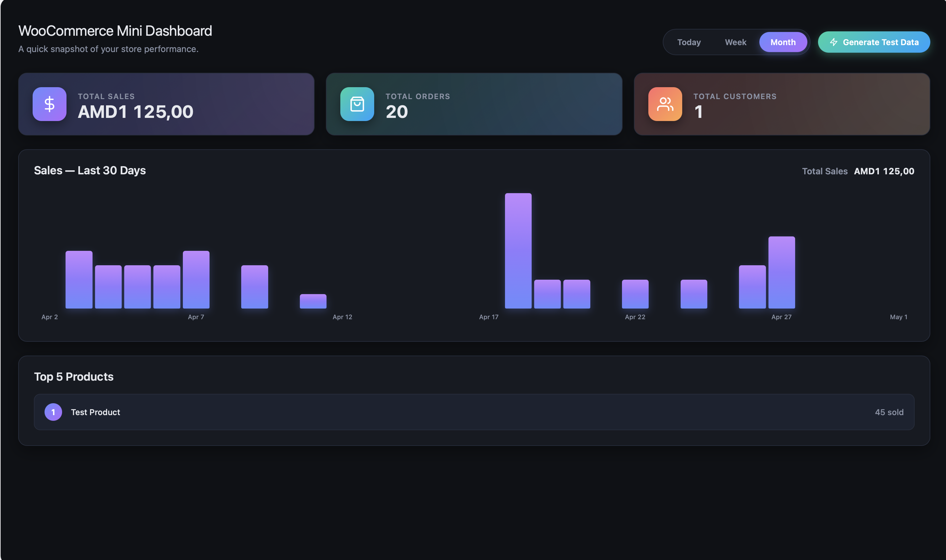This screenshot has height=560, width=946.
Task: Click the Test Product name
Action: pos(95,412)
